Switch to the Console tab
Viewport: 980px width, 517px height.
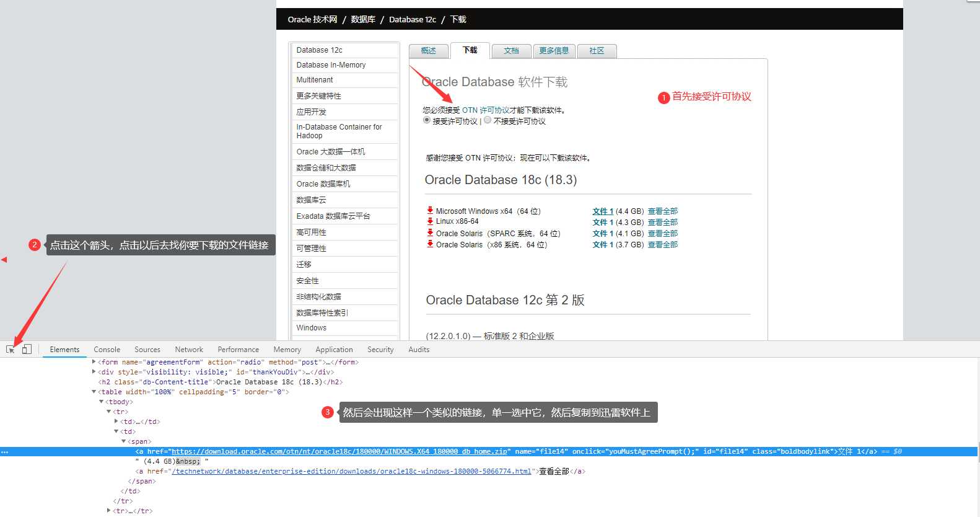tap(107, 350)
